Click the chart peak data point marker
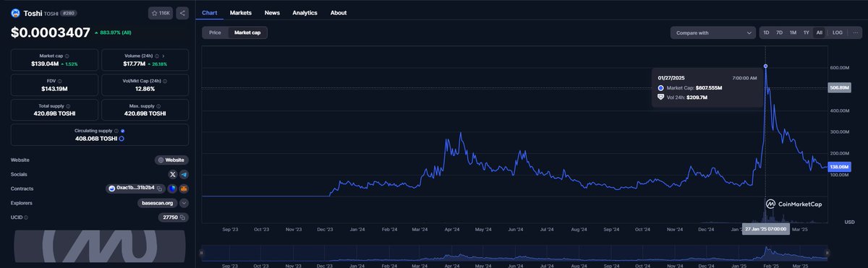868x268 pixels. point(765,66)
